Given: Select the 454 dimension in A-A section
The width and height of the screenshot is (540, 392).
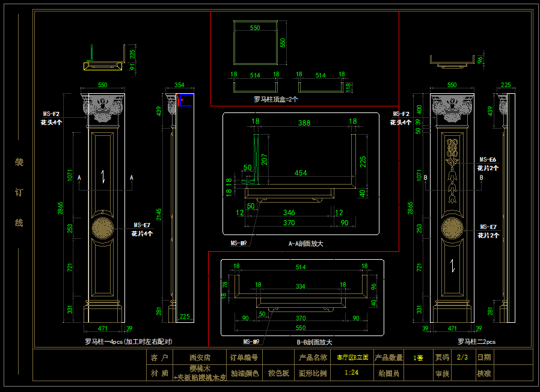Looking at the screenshot, I should tap(301, 173).
